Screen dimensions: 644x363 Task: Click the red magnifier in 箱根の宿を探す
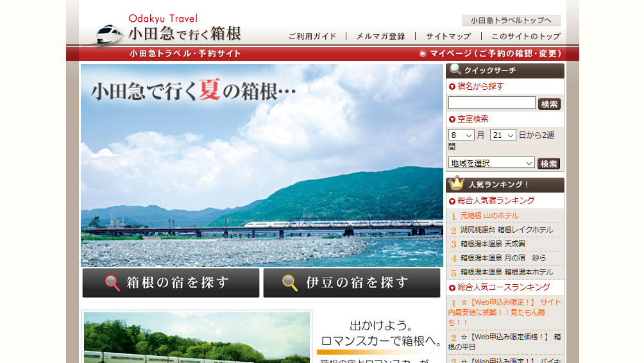click(112, 283)
